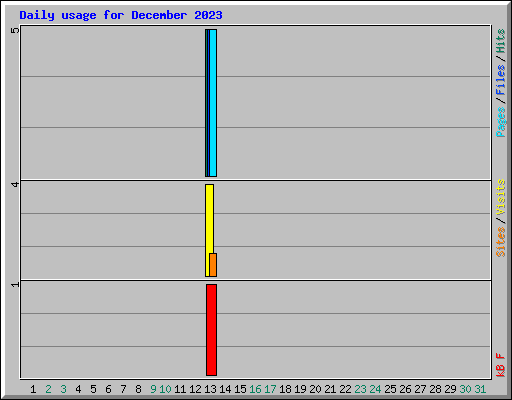Click day 30 on the x-axis
The height and width of the screenshot is (400, 512).
coord(465,389)
